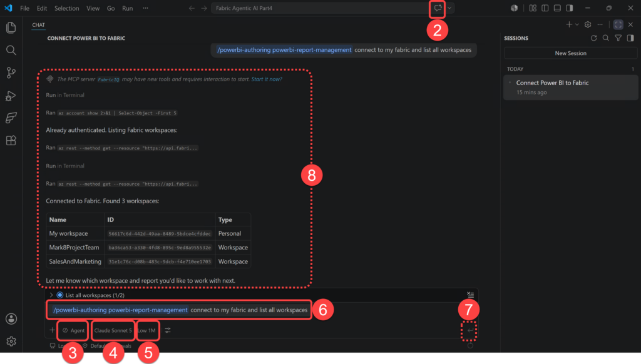
Task: Open the Search view in activity bar
Action: pyautogui.click(x=11, y=50)
